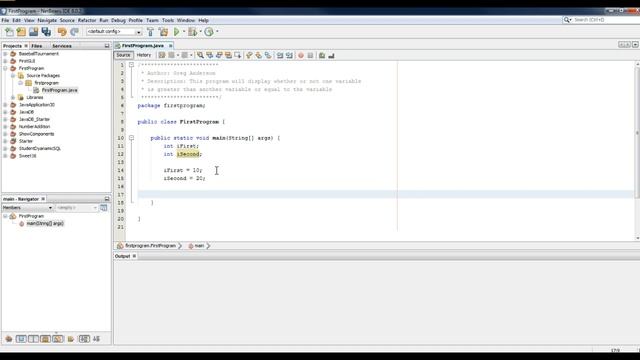Toggle Show Inner Classes filter in Navigator

point(58,339)
